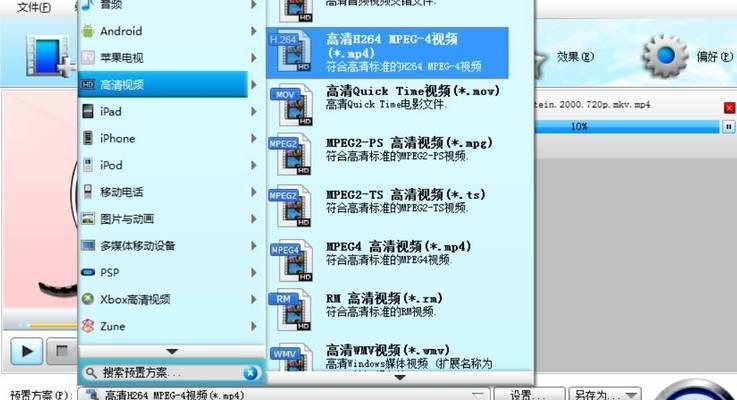The image size is (737, 400).
Task: Click the 偏好(P) toolbar label
Action: (714, 57)
